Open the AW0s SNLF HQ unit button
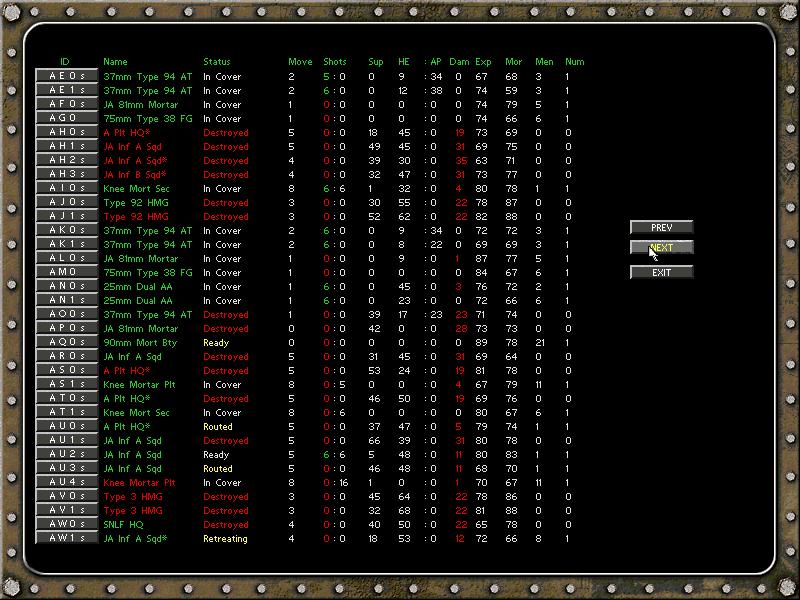 (x=66, y=524)
